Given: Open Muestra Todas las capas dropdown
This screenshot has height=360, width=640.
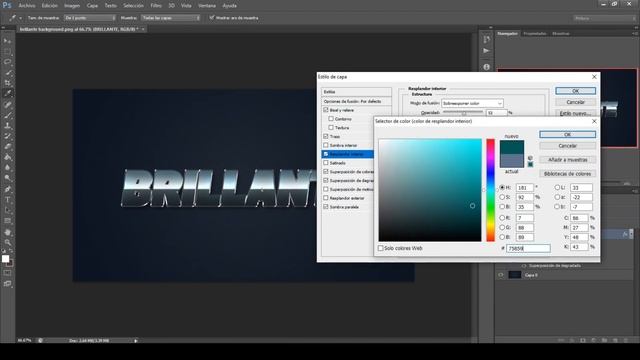Looking at the screenshot, I should (x=171, y=18).
